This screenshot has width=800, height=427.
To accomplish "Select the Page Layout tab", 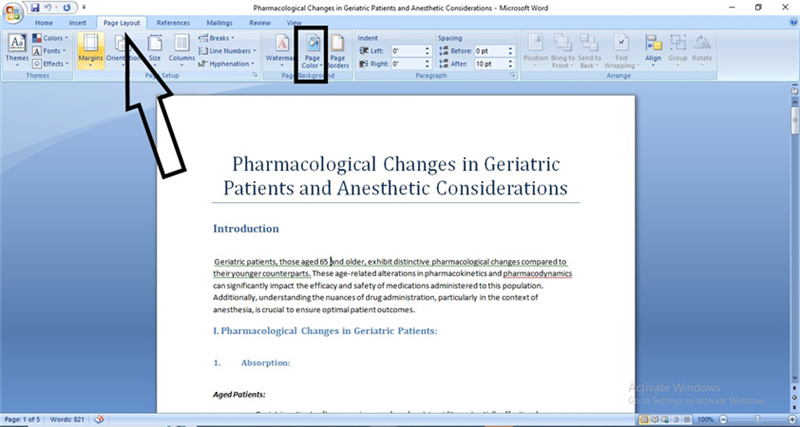I will pyautogui.click(x=121, y=23).
